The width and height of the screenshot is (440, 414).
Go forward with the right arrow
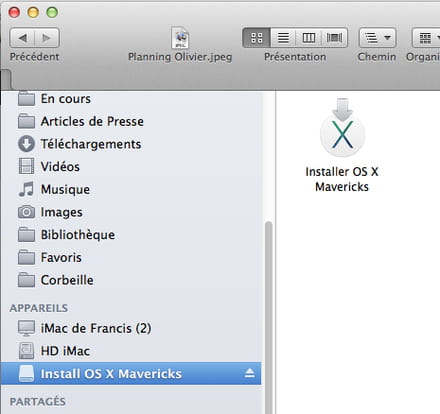(x=47, y=38)
